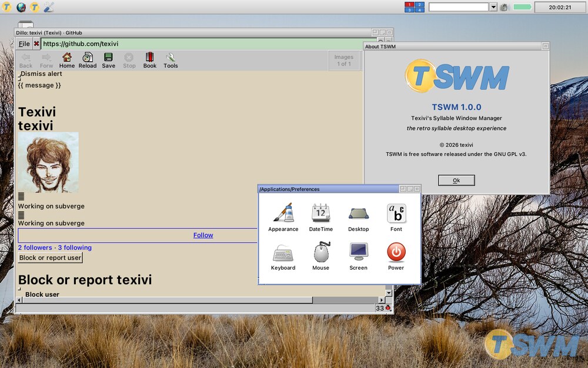Click the empty text field in top panel

coord(458,7)
